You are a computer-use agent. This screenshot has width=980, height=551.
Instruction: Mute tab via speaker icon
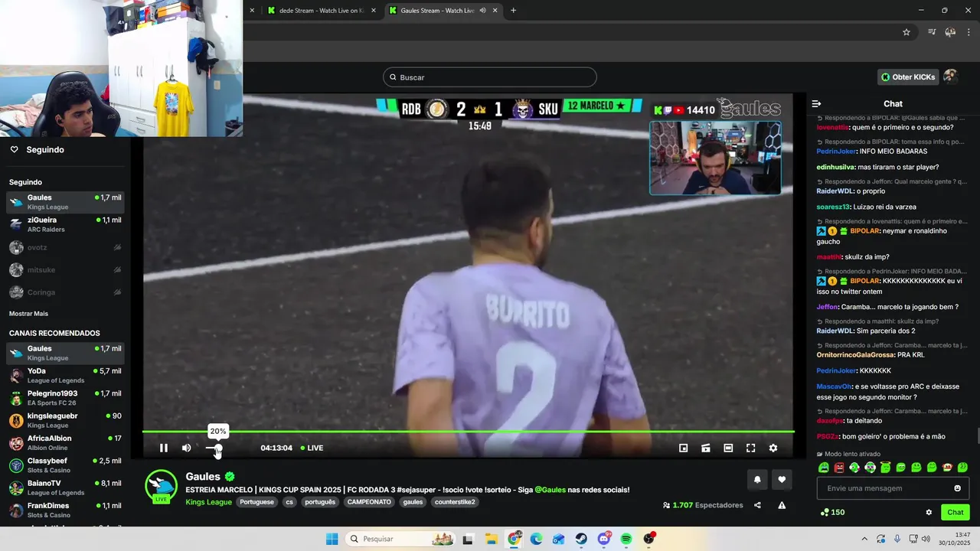(x=482, y=10)
